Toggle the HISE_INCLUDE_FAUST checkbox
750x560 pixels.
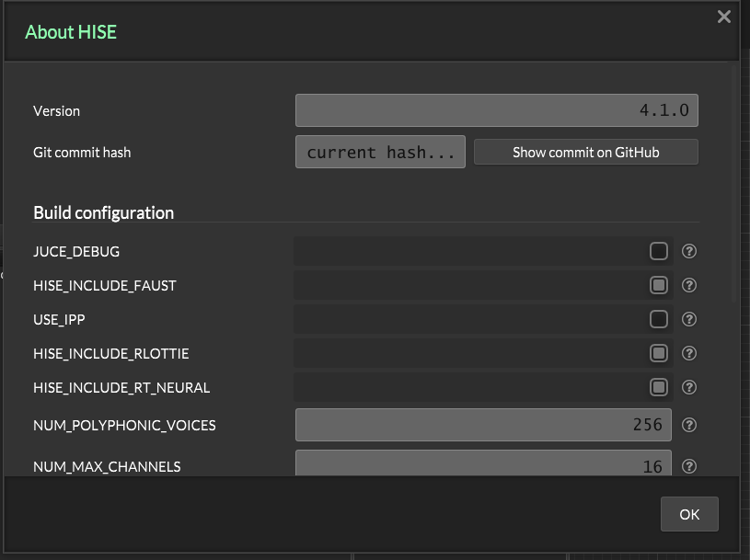tap(658, 285)
